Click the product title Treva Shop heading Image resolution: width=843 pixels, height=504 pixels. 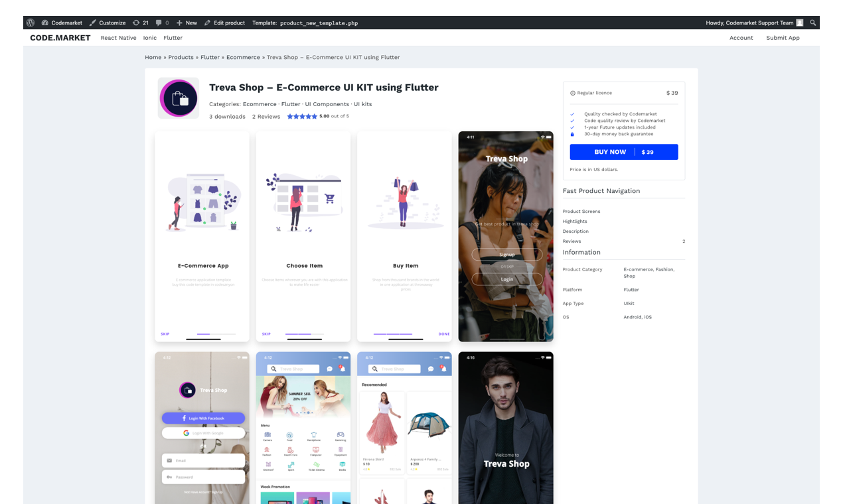point(324,87)
